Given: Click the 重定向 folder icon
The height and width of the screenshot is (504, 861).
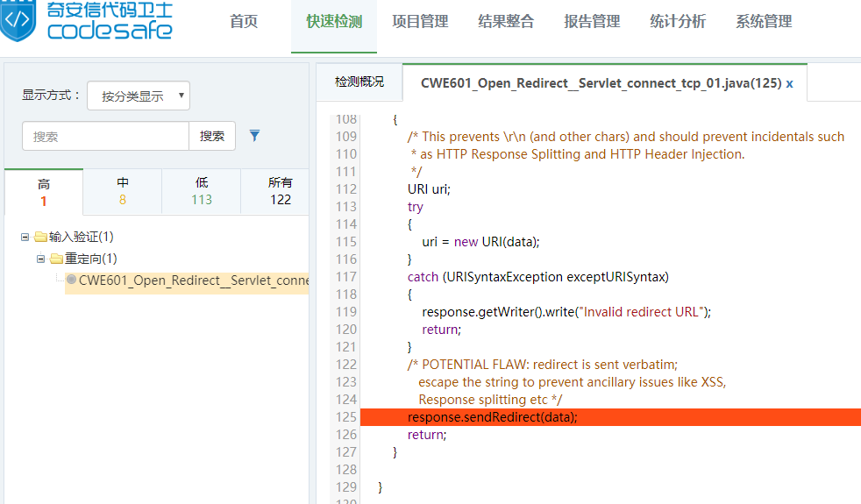Looking at the screenshot, I should click(x=56, y=259).
